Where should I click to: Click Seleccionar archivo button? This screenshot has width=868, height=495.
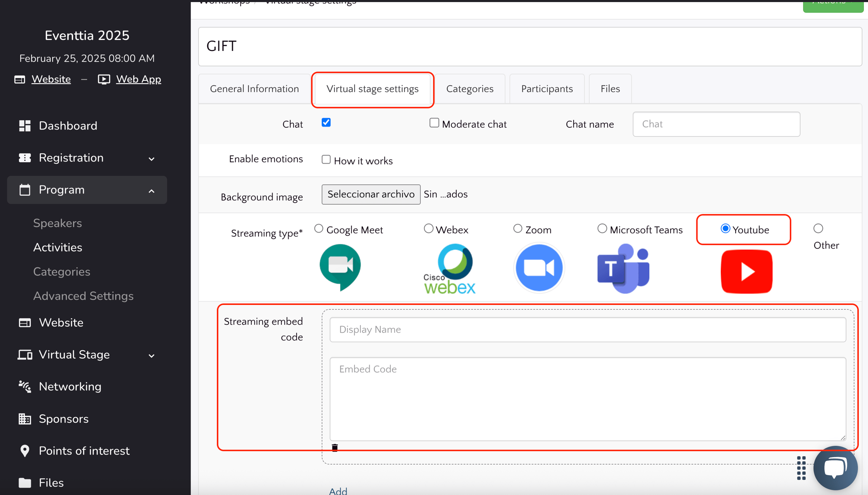pos(371,194)
